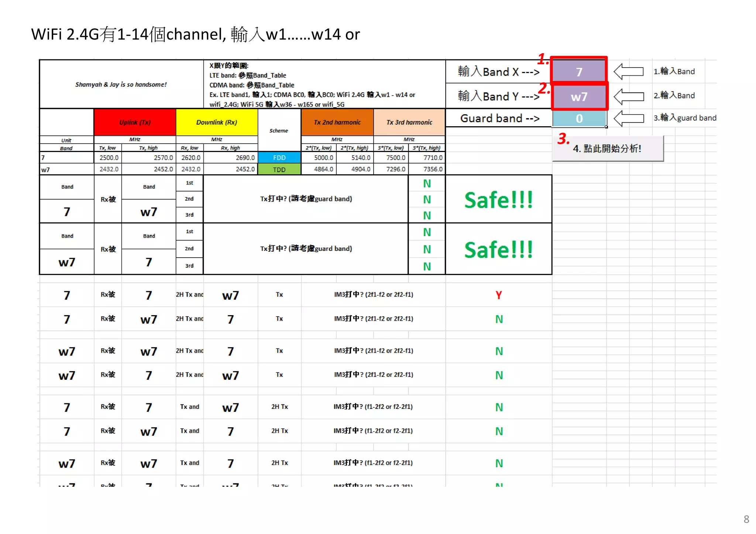The image size is (756, 534).
Task: Click the w7 3rd harmonic value 7296.0
Action: coord(391,169)
